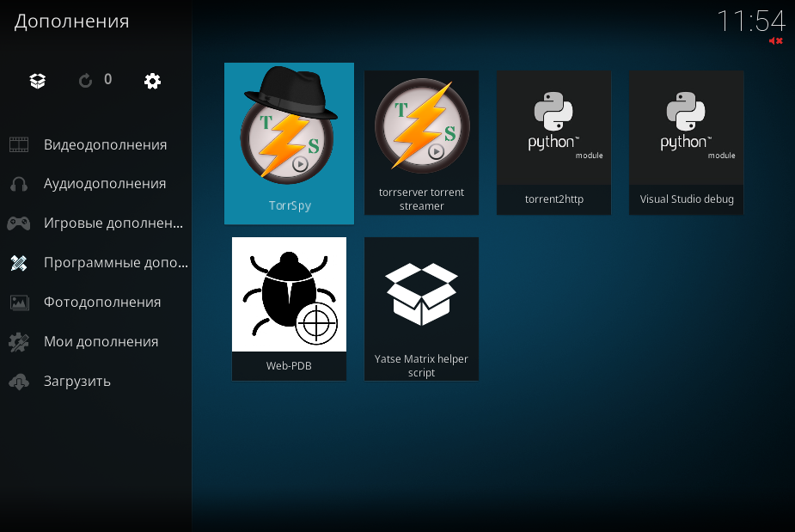This screenshot has width=795, height=532.
Task: Choose Загрузить to download add-ons
Action: (77, 382)
